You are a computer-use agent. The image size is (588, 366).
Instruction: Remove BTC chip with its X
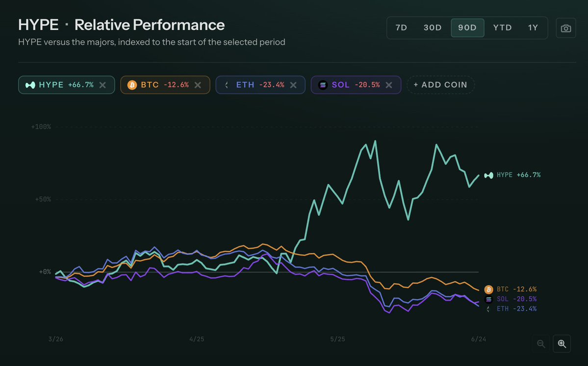[198, 85]
